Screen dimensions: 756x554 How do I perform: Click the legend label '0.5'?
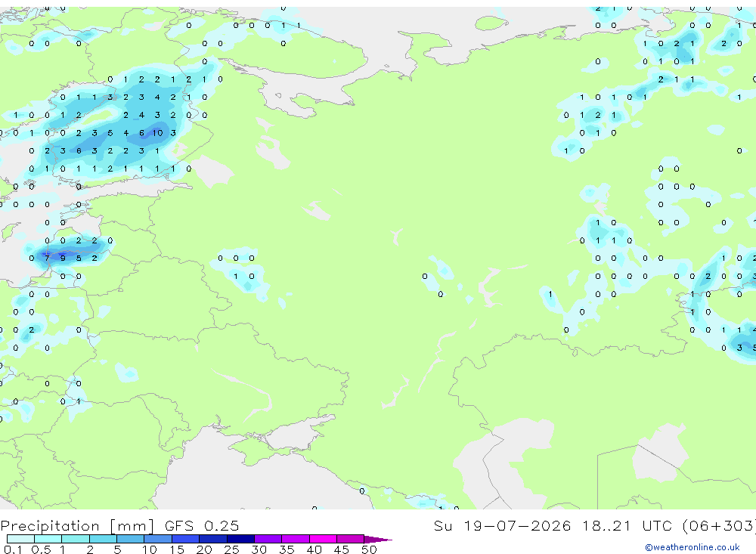41,549
